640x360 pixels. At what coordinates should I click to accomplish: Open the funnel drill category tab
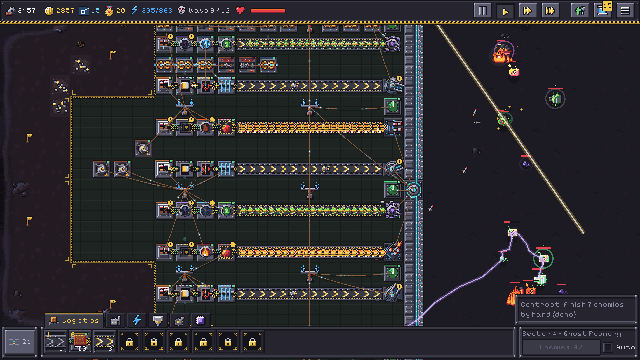pos(158,321)
